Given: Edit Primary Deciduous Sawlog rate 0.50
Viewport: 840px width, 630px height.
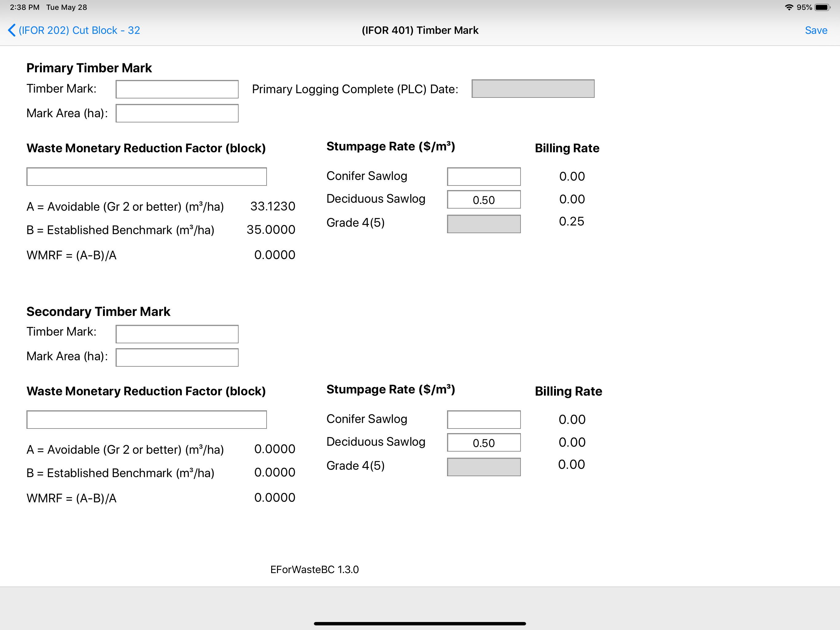Looking at the screenshot, I should click(x=484, y=199).
